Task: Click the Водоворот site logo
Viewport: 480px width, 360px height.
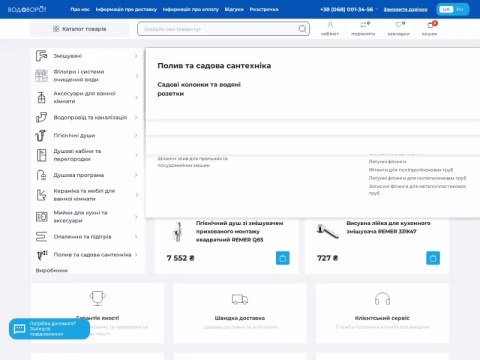Action: [x=27, y=9]
